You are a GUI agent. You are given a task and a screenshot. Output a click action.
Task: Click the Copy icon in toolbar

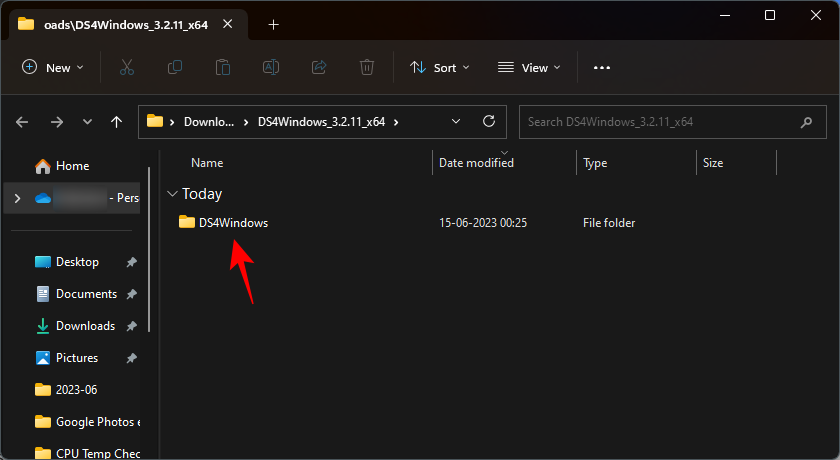(x=175, y=67)
